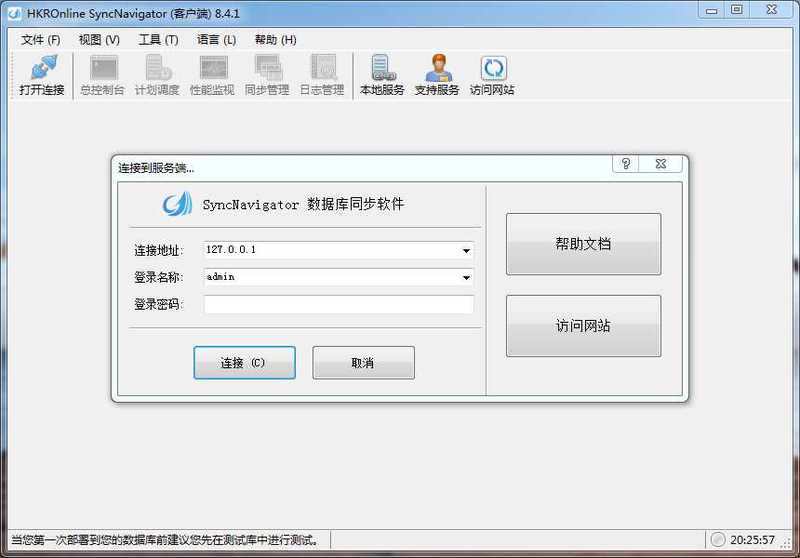Click the large 访问网站 dialog button
The height and width of the screenshot is (558, 800).
point(583,325)
